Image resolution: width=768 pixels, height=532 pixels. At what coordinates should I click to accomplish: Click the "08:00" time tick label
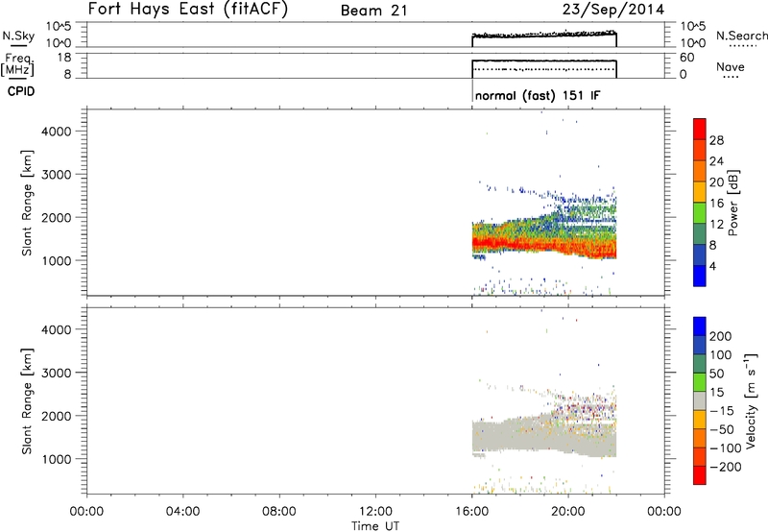tap(279, 512)
